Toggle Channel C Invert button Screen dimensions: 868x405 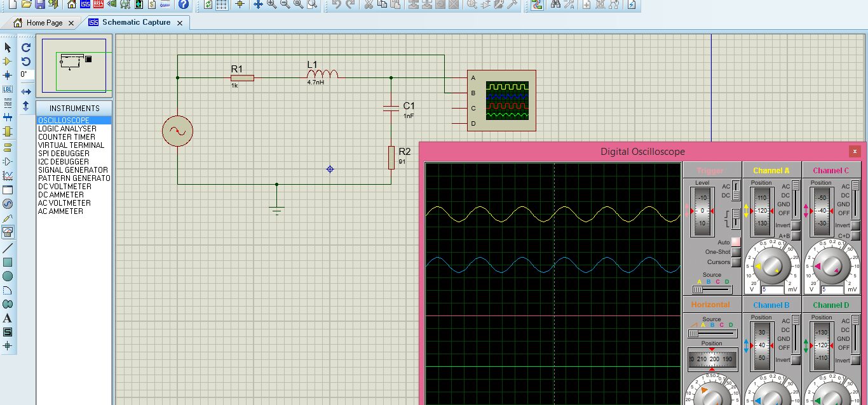coord(855,225)
